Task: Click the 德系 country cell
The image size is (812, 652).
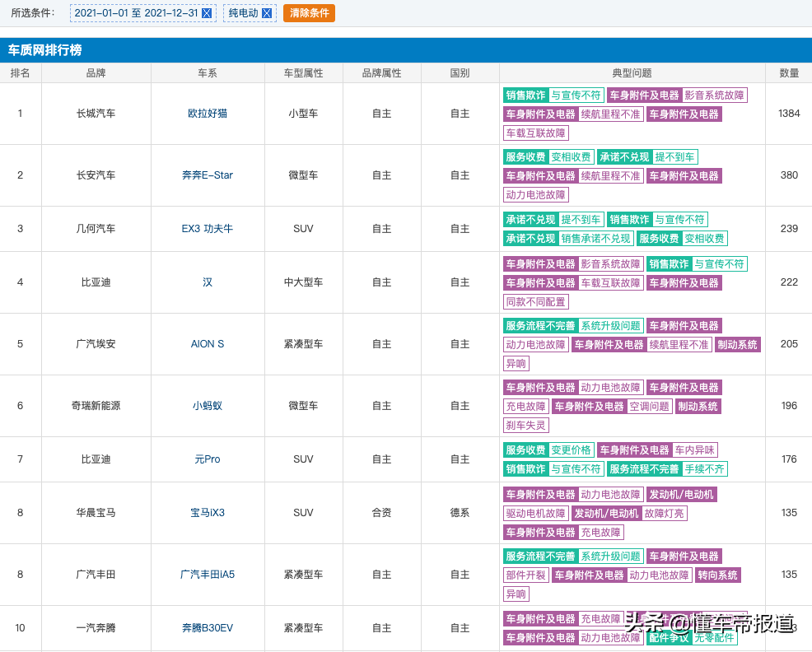Action: 460,513
